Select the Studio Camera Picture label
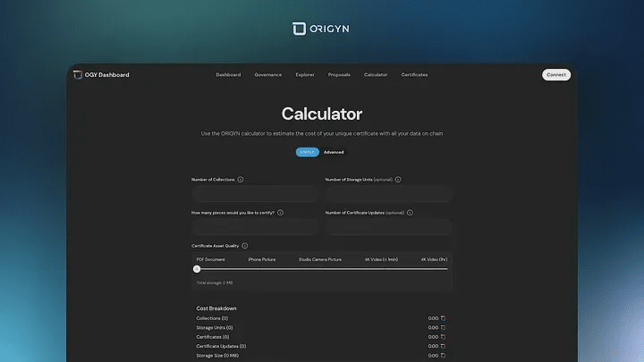The height and width of the screenshot is (362, 644). pos(320,259)
